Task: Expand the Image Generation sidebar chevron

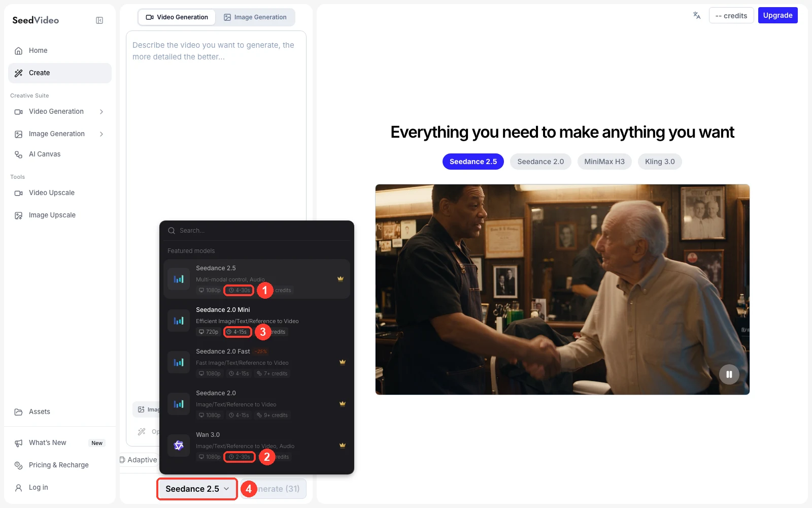Action: (101, 134)
